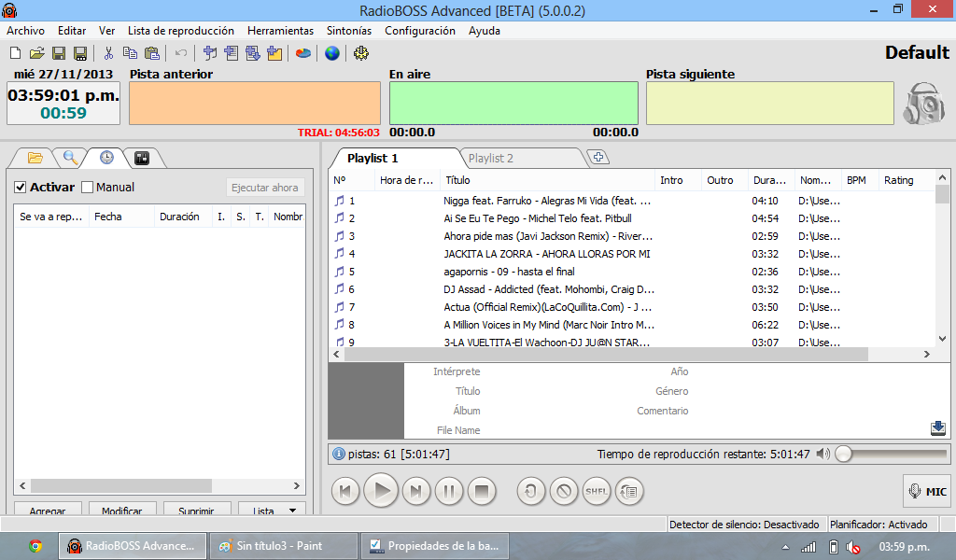Skip to the next track
This screenshot has height=560, width=956.
415,491
